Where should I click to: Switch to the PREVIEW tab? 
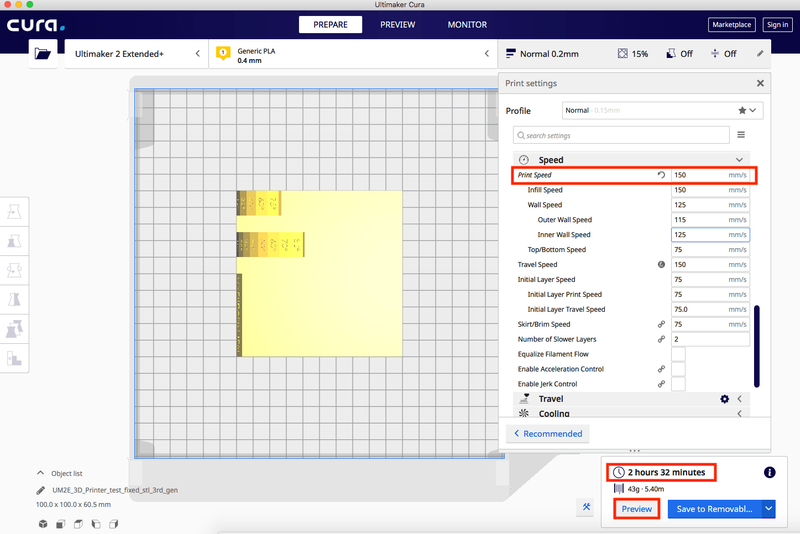397,24
